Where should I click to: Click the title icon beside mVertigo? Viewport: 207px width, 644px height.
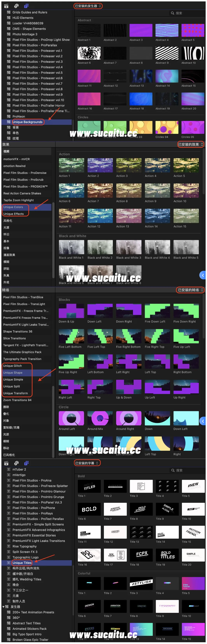click(x=9, y=475)
